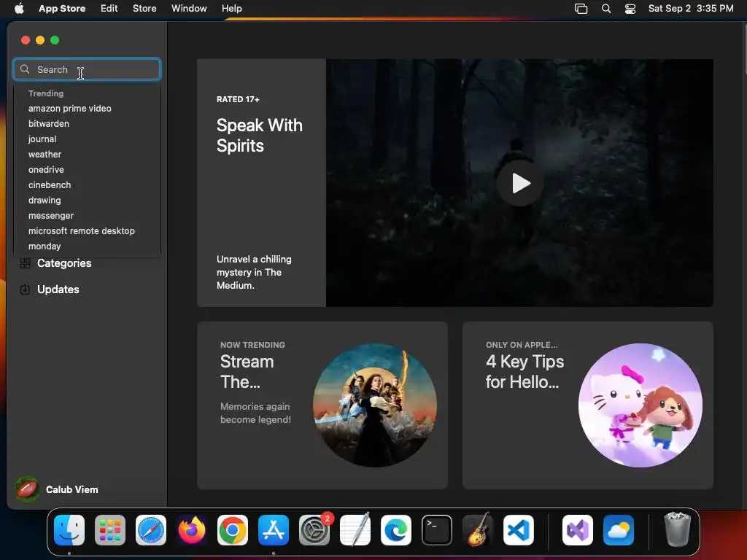This screenshot has width=747, height=560.
Task: Click the Calub Viem account avatar
Action: (27, 489)
